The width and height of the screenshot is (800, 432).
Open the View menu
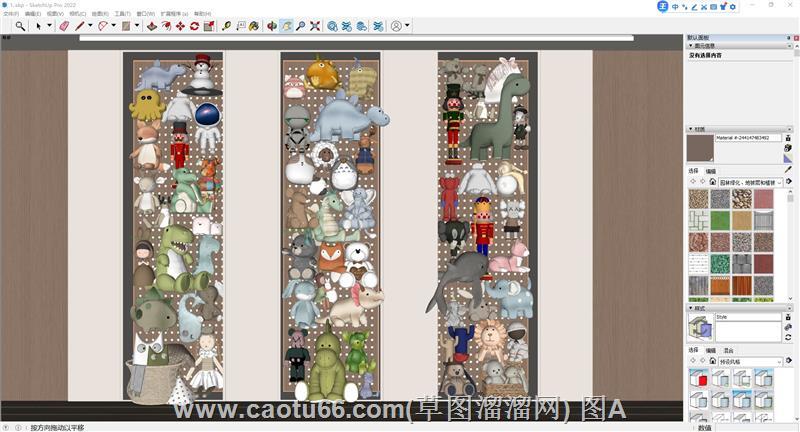(55, 14)
